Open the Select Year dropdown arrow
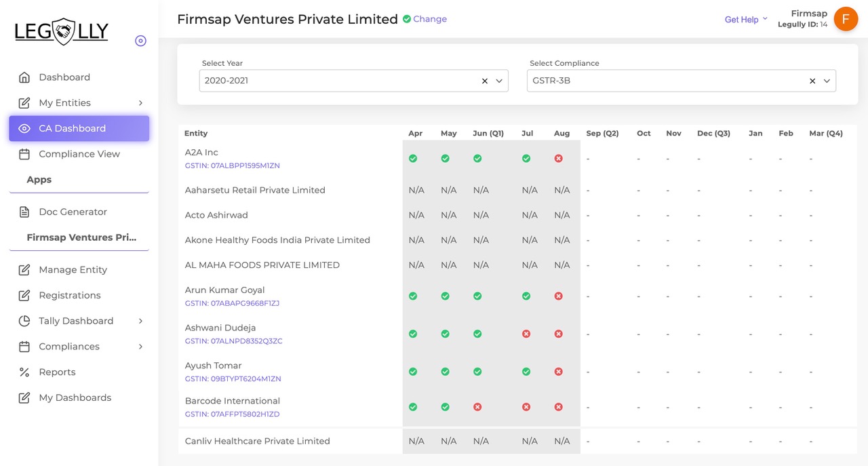The height and width of the screenshot is (466, 868). [x=499, y=81]
